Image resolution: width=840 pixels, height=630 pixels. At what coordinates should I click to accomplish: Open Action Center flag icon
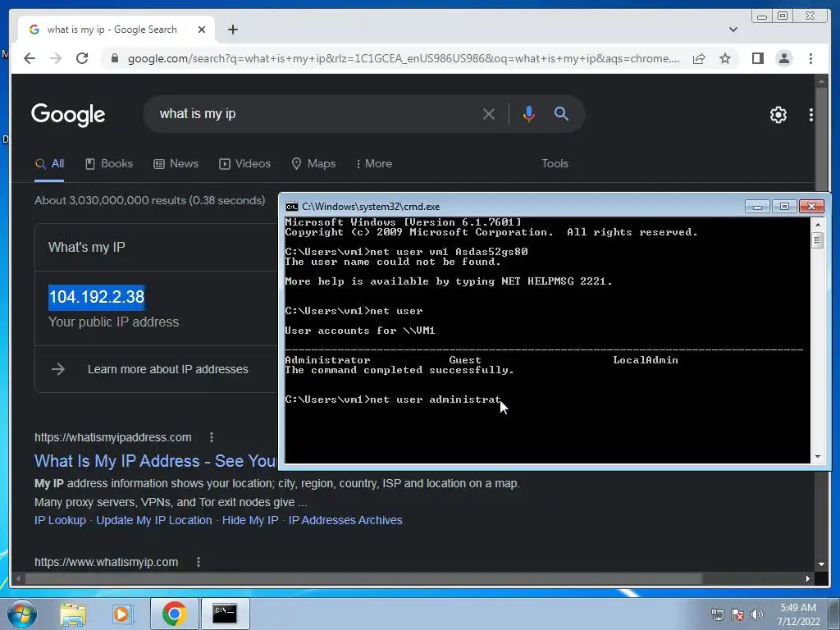[737, 614]
